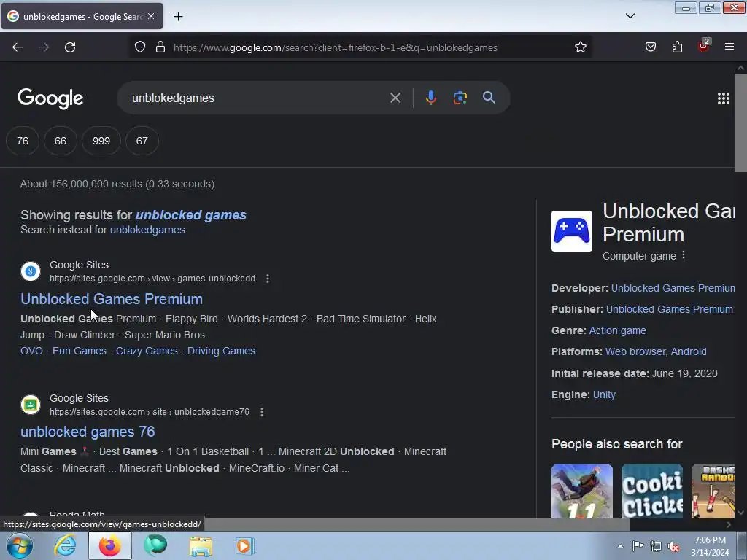Open the media player taskbar icon
Viewport: 747px width, 560px height.
point(245,546)
